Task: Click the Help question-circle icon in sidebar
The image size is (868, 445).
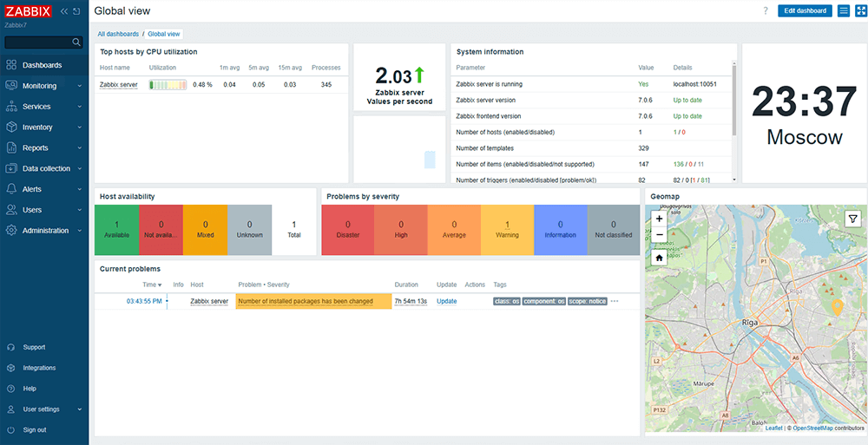Action: 10,389
